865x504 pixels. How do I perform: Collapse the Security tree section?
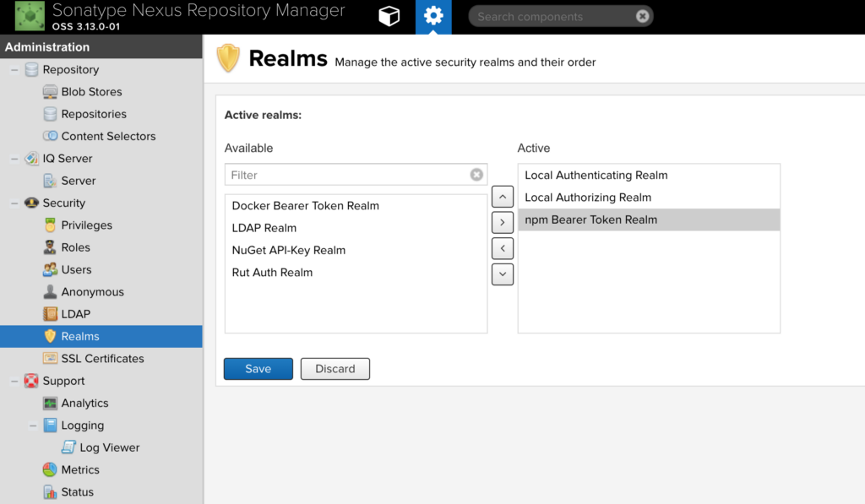tap(14, 203)
